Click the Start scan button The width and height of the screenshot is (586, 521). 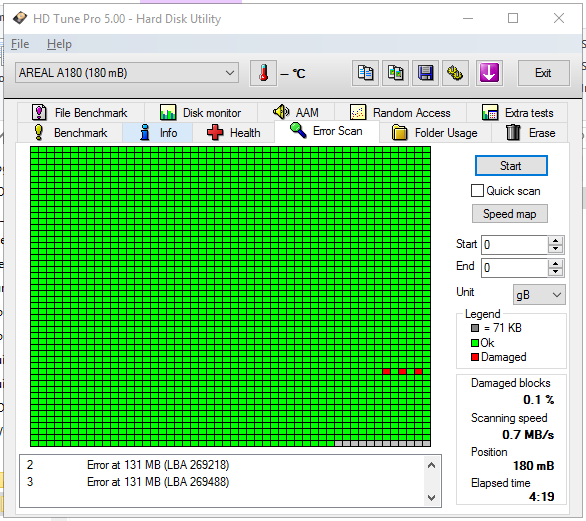511,166
